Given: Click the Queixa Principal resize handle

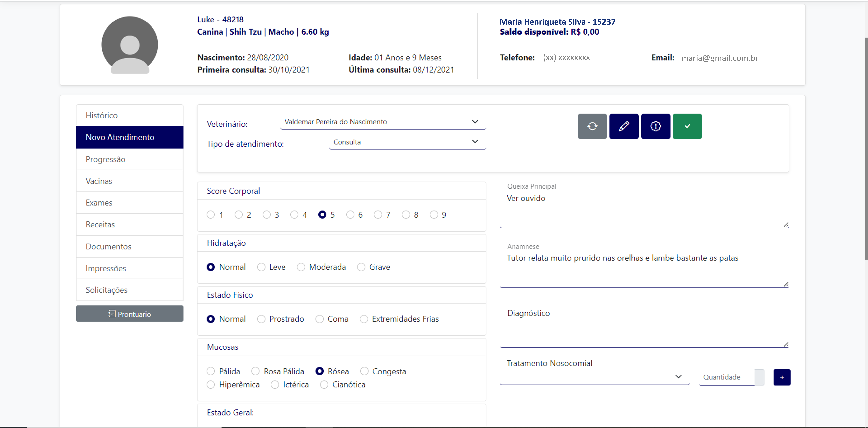Looking at the screenshot, I should (786, 224).
